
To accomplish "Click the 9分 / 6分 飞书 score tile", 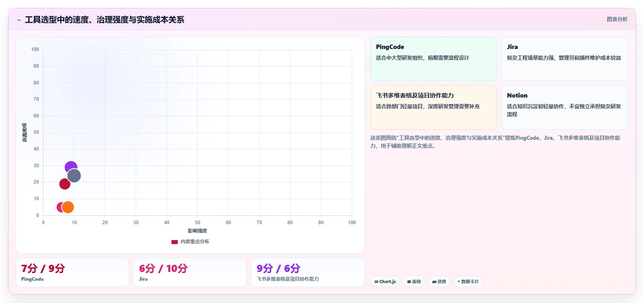I will [307, 272].
